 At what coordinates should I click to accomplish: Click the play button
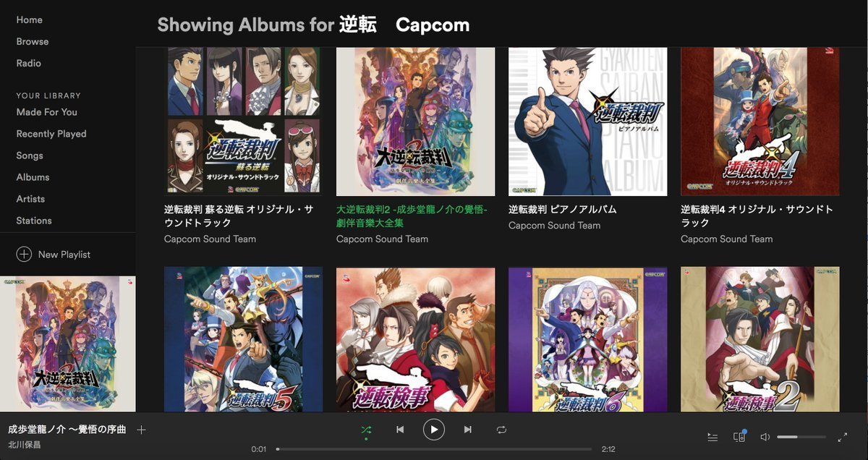click(x=434, y=430)
